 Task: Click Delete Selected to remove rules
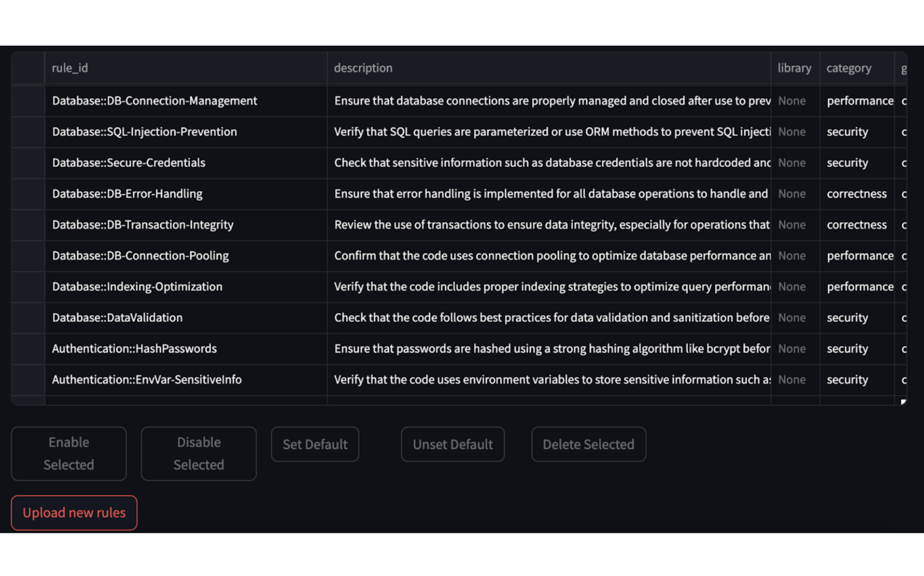[x=588, y=444]
